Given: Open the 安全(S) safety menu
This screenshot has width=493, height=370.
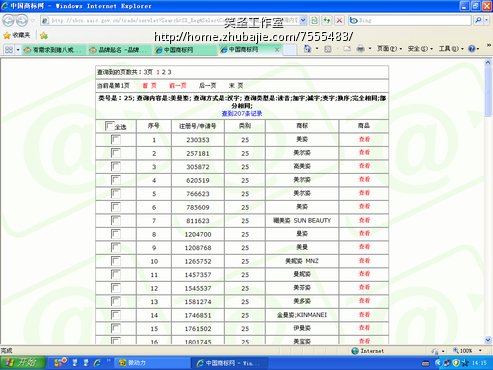Looking at the screenshot, I should pyautogui.click(x=420, y=49).
